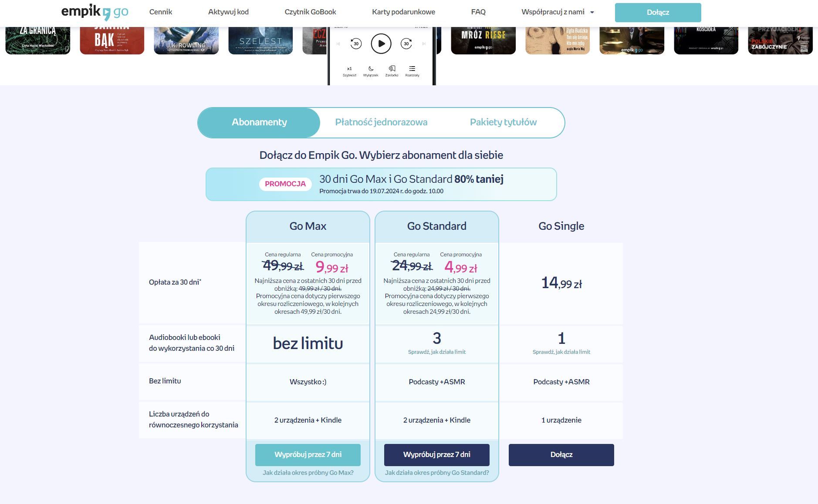The image size is (818, 504).
Task: Click the Dołącz button in header
Action: click(658, 12)
